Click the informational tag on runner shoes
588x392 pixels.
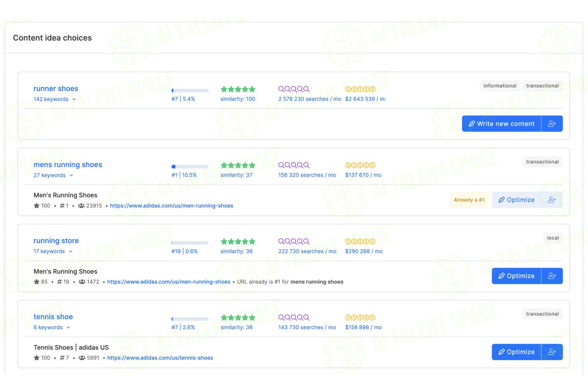(x=500, y=85)
